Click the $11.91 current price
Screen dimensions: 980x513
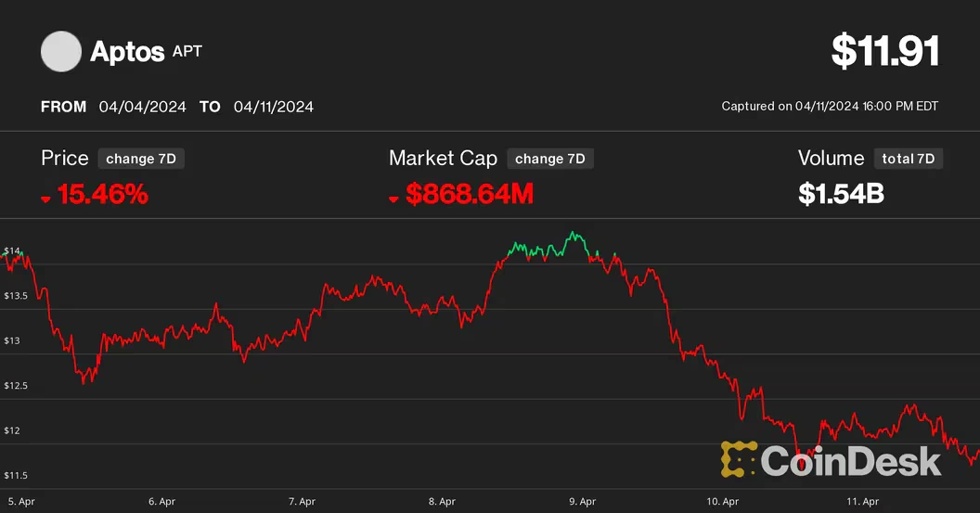click(x=885, y=51)
